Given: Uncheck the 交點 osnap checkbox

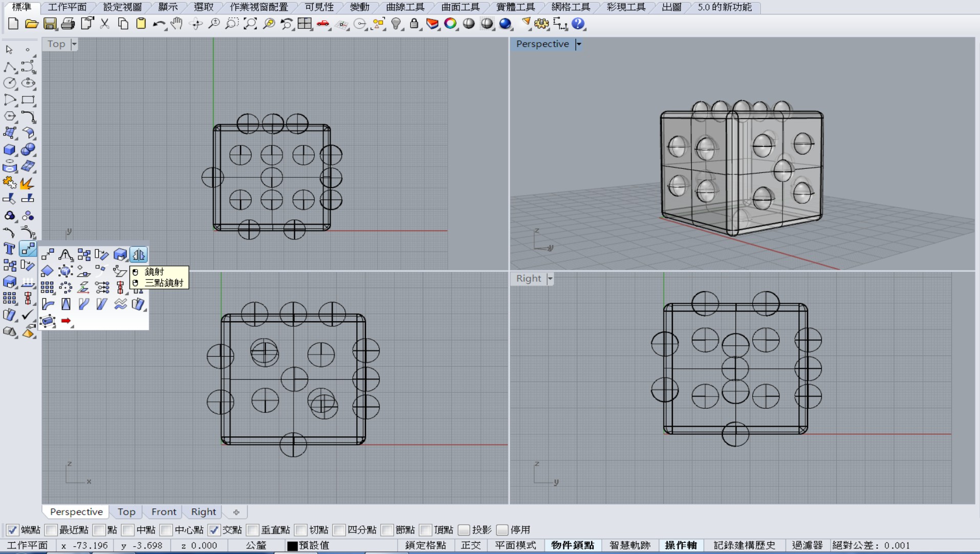Looking at the screenshot, I should pos(214,530).
